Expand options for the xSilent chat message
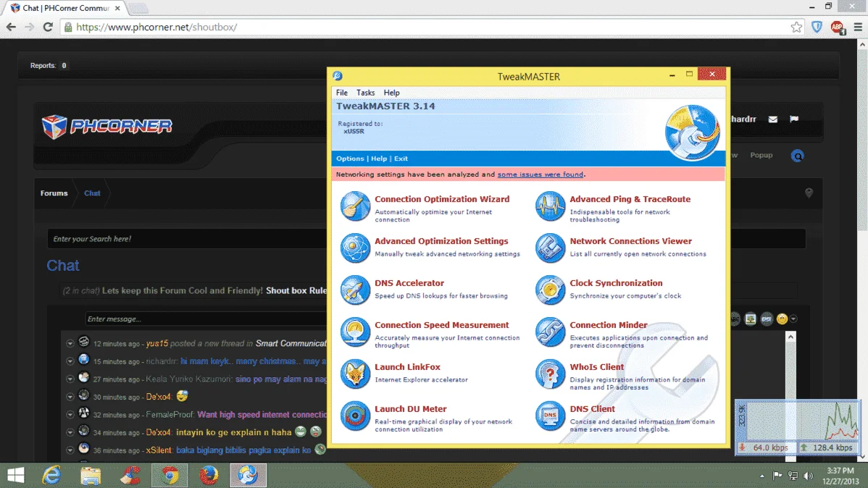 pyautogui.click(x=70, y=450)
